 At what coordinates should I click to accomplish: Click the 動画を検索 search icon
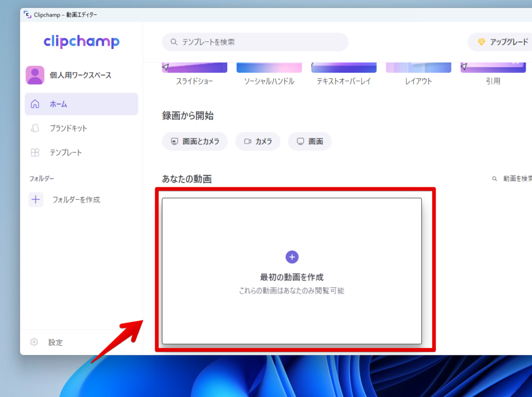tap(494, 179)
